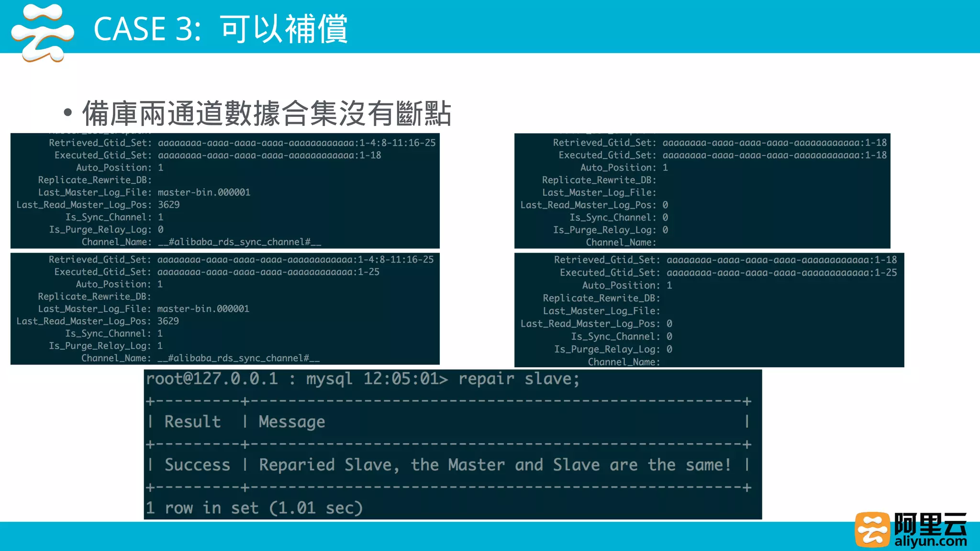This screenshot has width=980, height=551.
Task: Click the Result column header
Action: pyautogui.click(x=192, y=422)
